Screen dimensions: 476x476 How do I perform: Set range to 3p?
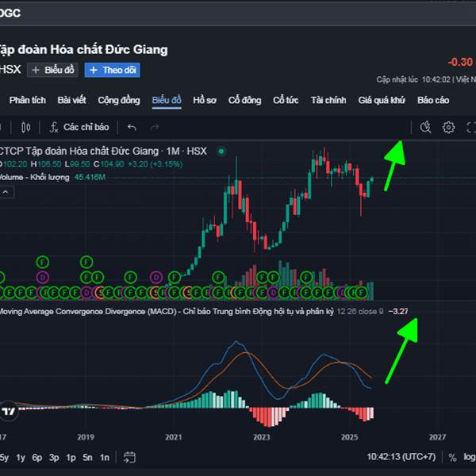[54, 458]
